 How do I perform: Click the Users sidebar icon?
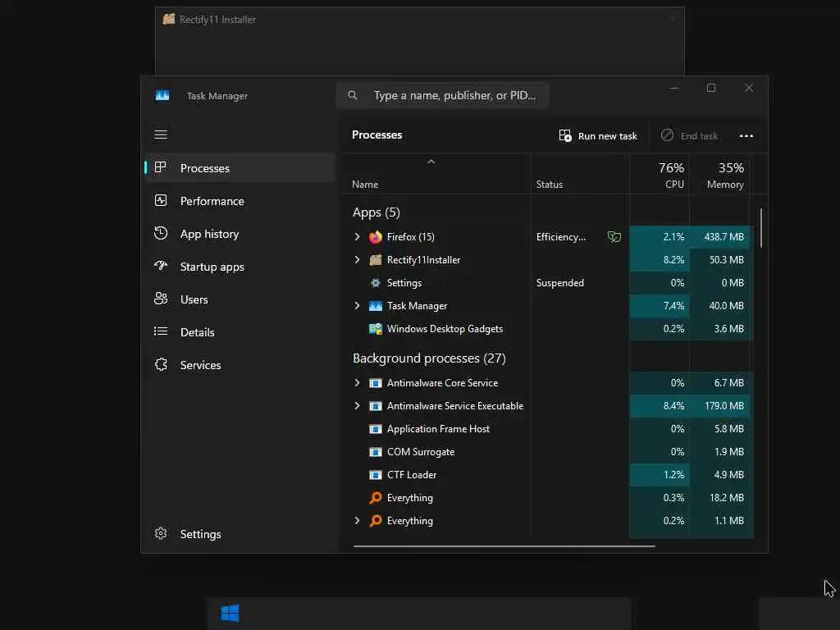pyautogui.click(x=161, y=299)
